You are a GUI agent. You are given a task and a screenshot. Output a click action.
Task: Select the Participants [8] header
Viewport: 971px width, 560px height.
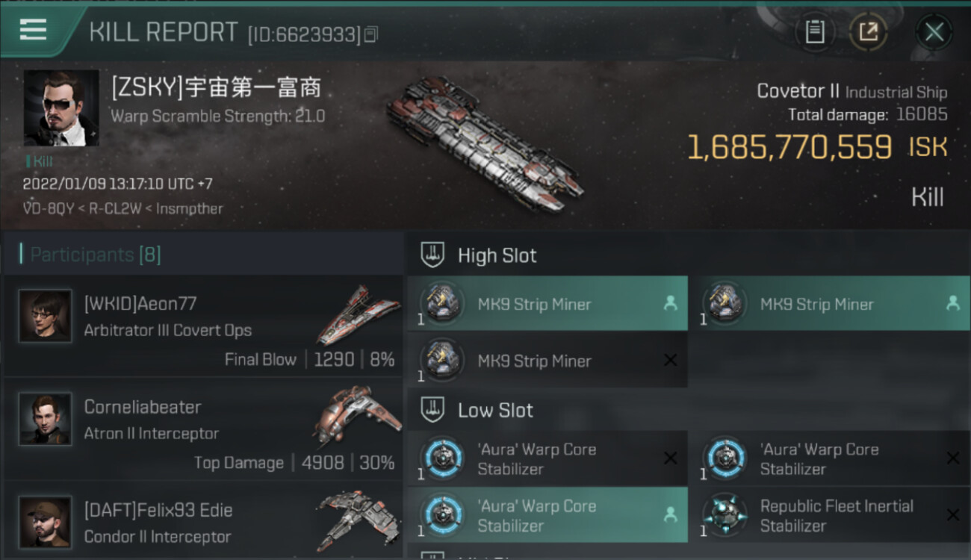[95, 255]
